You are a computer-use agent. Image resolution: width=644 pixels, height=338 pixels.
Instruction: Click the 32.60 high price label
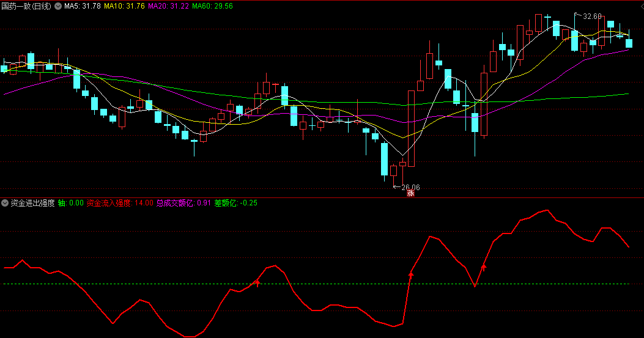[592, 17]
